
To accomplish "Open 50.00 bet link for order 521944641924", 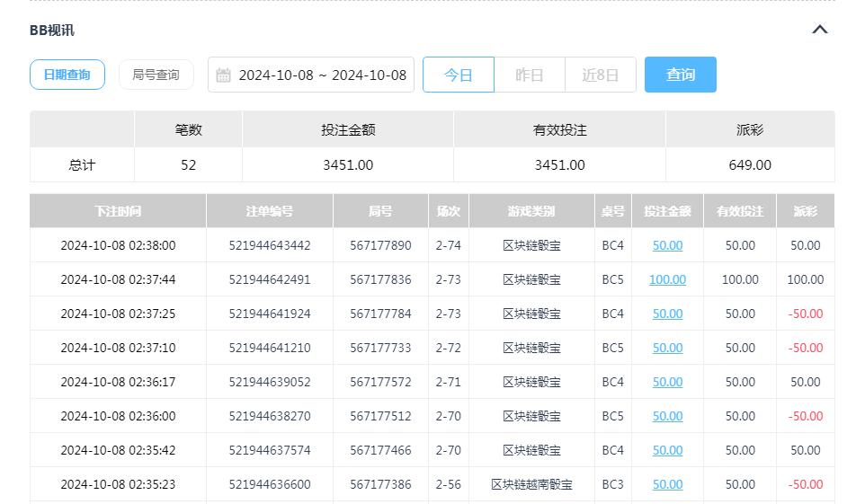I will coord(667,314).
